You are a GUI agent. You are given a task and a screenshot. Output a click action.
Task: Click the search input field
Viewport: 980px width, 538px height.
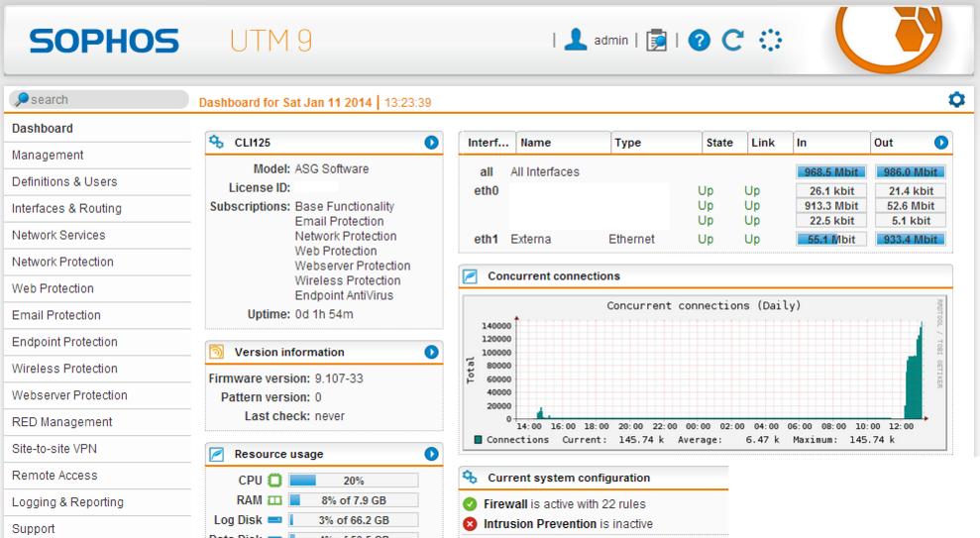tap(99, 99)
